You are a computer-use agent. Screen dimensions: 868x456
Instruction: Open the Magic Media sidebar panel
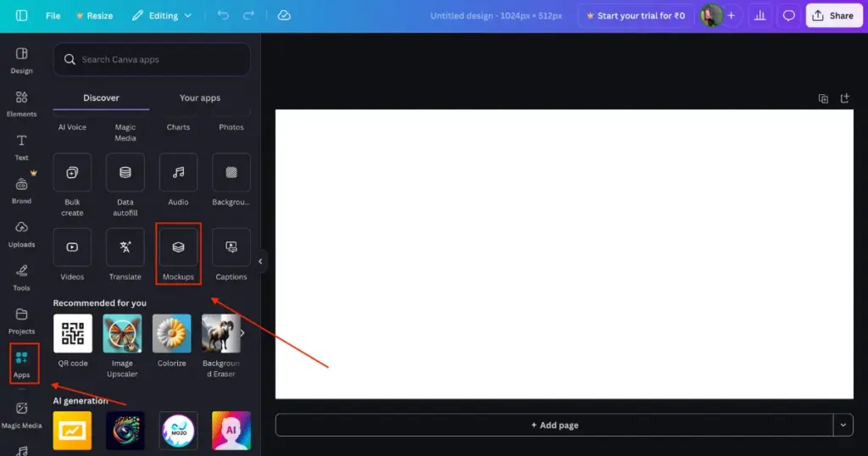coord(21,415)
